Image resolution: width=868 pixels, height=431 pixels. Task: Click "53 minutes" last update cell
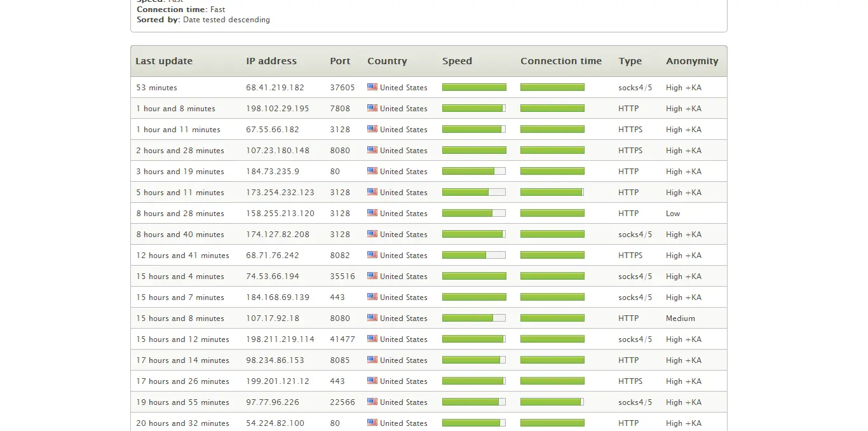click(x=156, y=88)
